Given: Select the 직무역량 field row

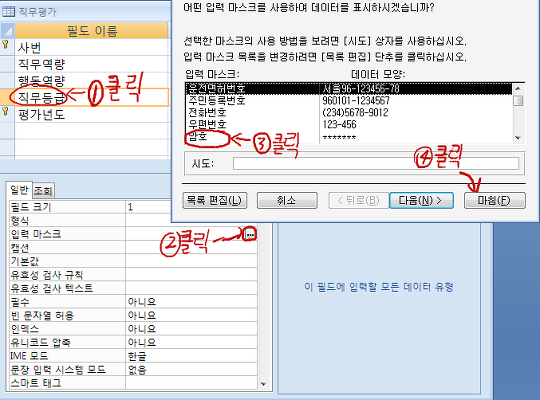Looking at the screenshot, I should point(92,64).
